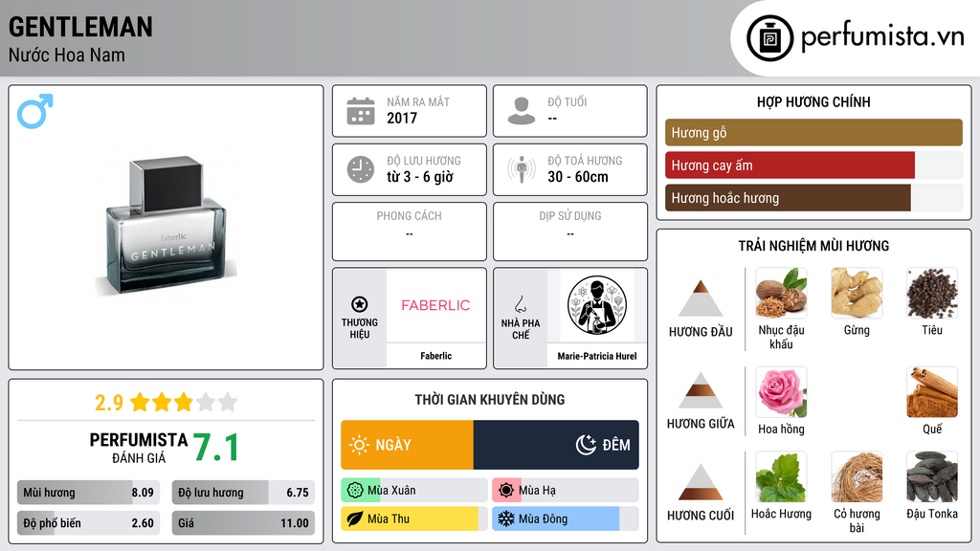Image resolution: width=980 pixels, height=551 pixels.
Task: Open the Nhục đậu khấu note image
Action: click(x=781, y=293)
